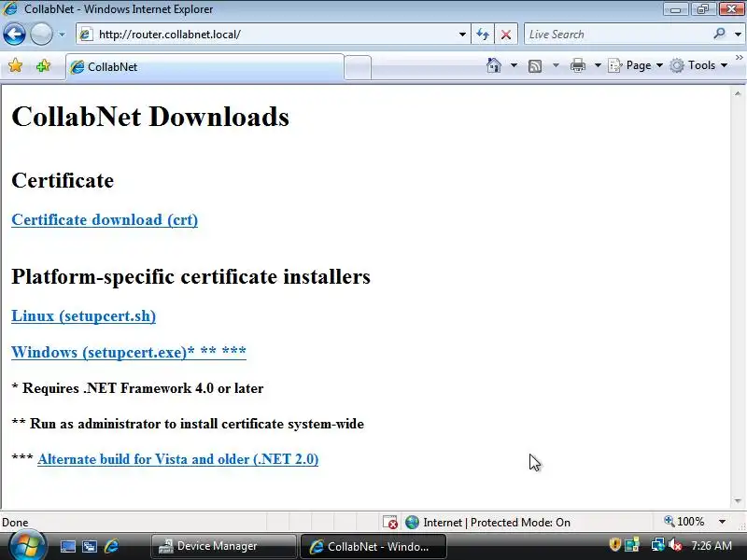Click the page icon in address bar
This screenshot has width=747, height=560.
(x=86, y=35)
